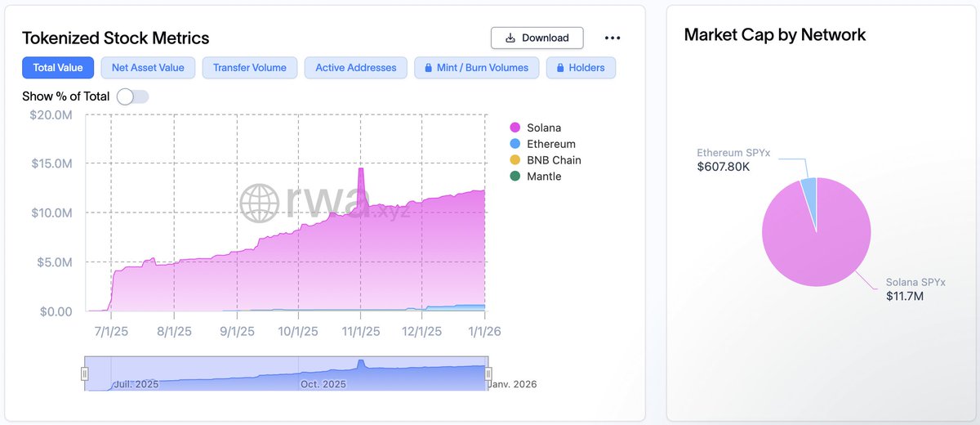Open locked Mint / Burn Volumes tab
Image resolution: width=980 pixels, height=425 pixels.
[x=477, y=68]
